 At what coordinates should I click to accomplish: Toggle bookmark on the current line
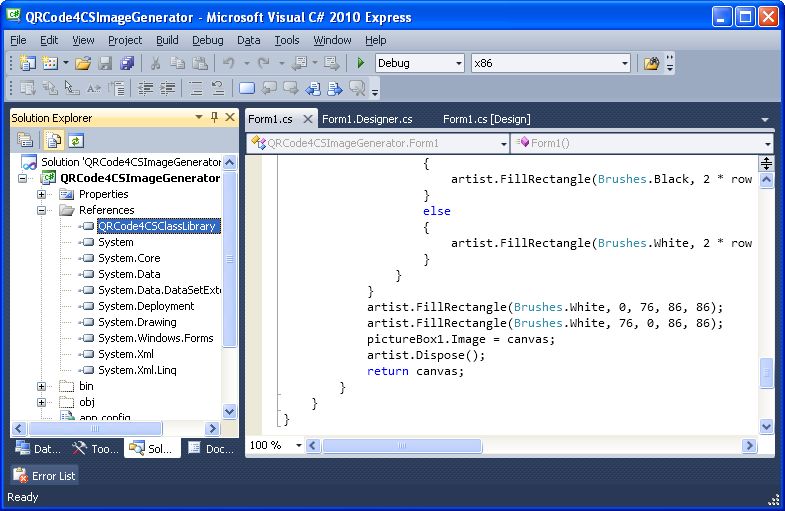(246, 88)
